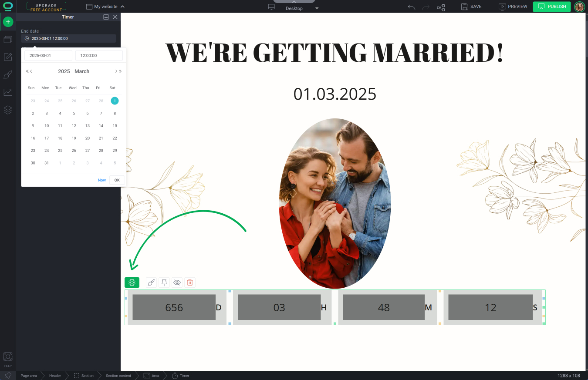Select the couple oval photo
588x380 pixels.
(x=335, y=203)
